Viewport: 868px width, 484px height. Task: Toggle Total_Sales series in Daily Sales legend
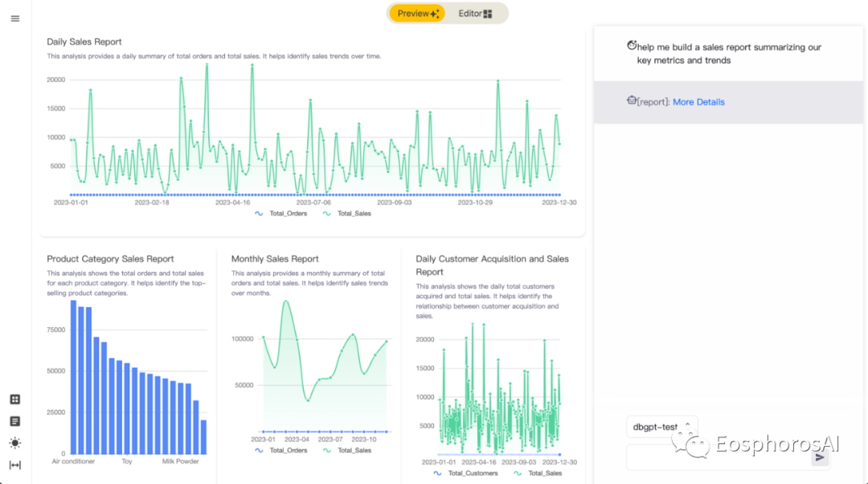pos(349,214)
